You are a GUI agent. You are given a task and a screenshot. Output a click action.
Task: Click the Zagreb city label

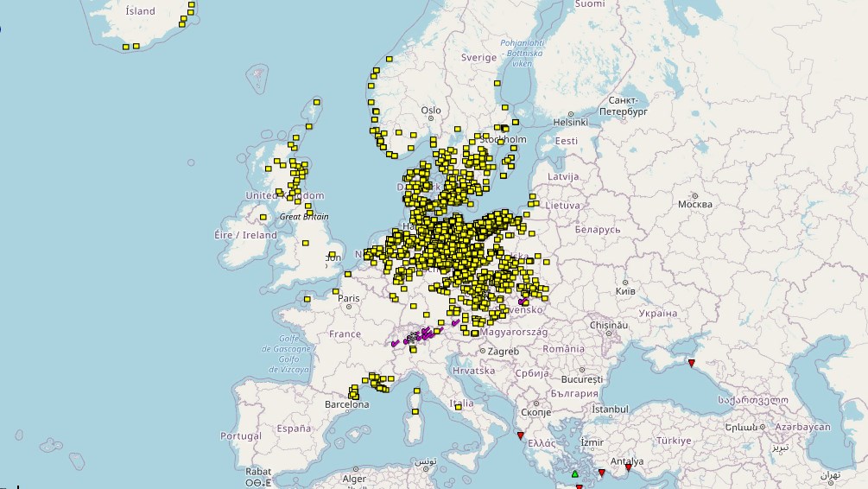tap(503, 352)
